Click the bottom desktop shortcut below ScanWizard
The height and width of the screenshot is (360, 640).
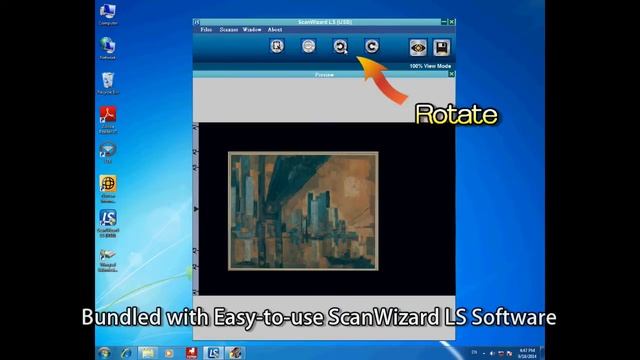pos(108,260)
